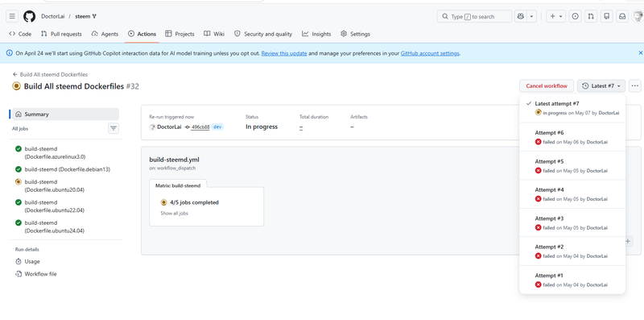
Task: Expand Show all jobs
Action: click(174, 214)
